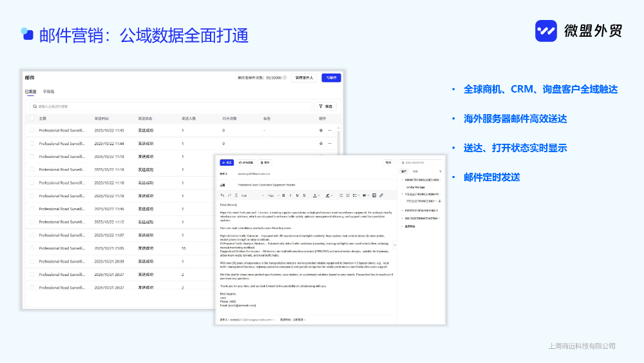
Task: Check the 2025/10/22 11:44 email row
Action: pos(32,144)
